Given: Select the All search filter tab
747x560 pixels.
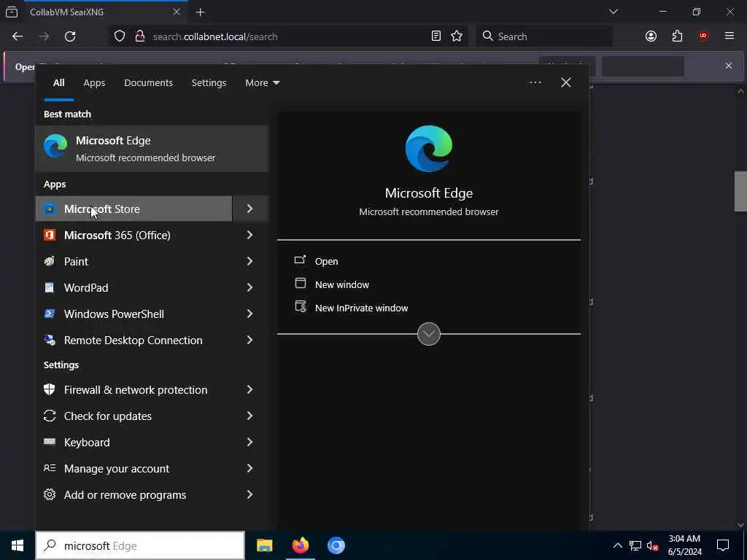Looking at the screenshot, I should coord(58,83).
